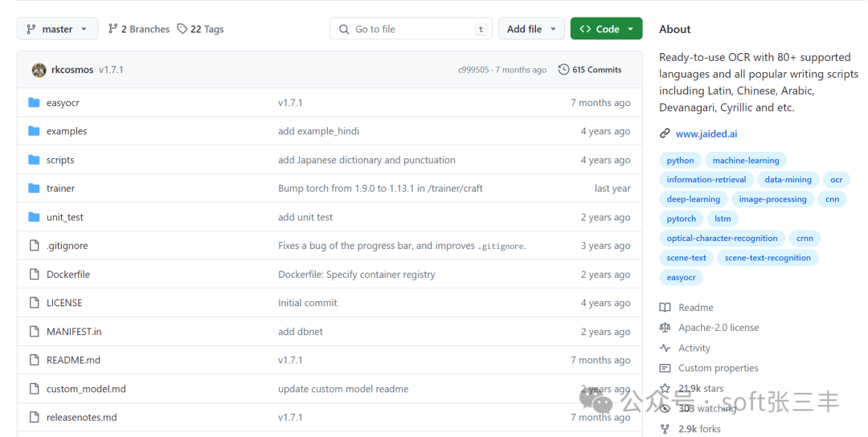Open the Activity link in About
Viewport: 868px width, 437px height.
[x=694, y=349]
